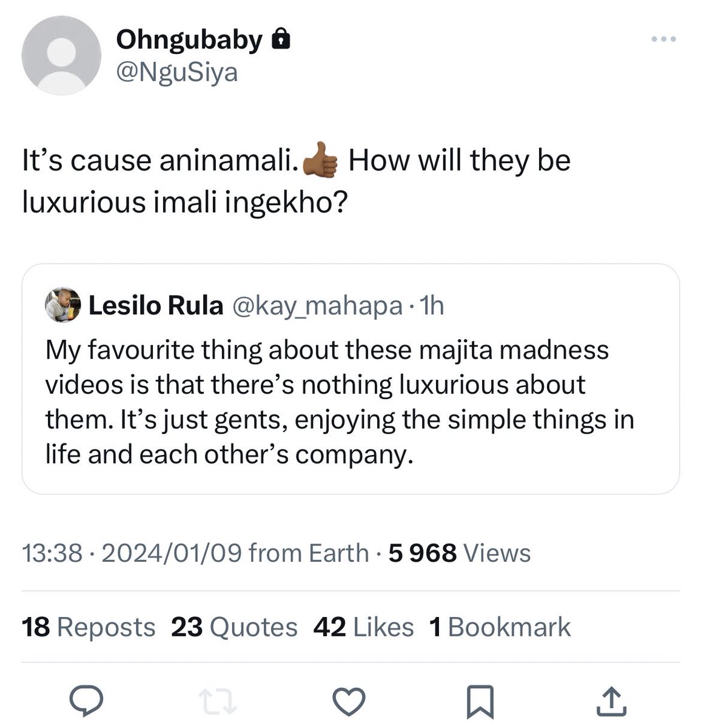Visit the @NguSiya handle
Screen dimensions: 701x728
click(x=176, y=73)
